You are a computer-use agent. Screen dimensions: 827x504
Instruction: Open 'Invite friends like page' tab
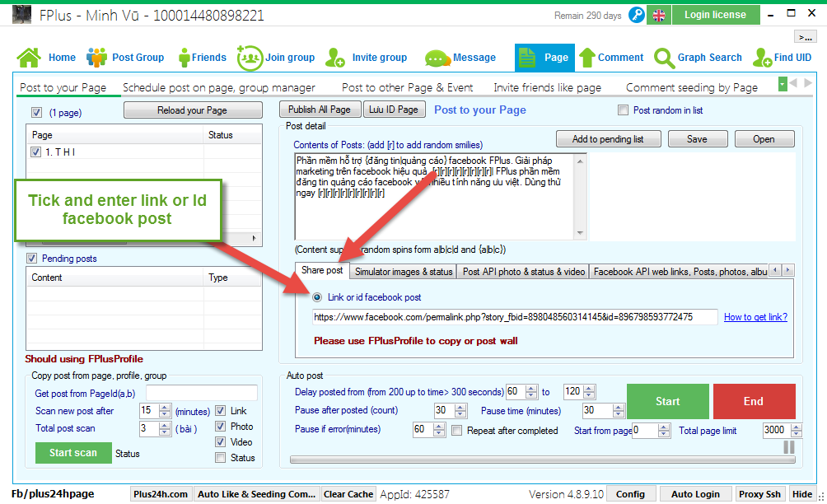548,87
